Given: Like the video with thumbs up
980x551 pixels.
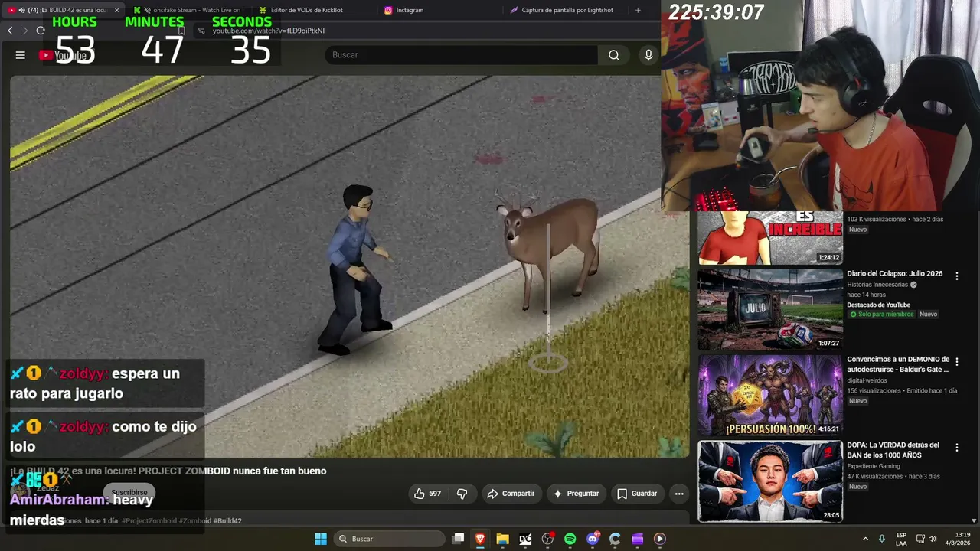Looking at the screenshot, I should point(428,494).
